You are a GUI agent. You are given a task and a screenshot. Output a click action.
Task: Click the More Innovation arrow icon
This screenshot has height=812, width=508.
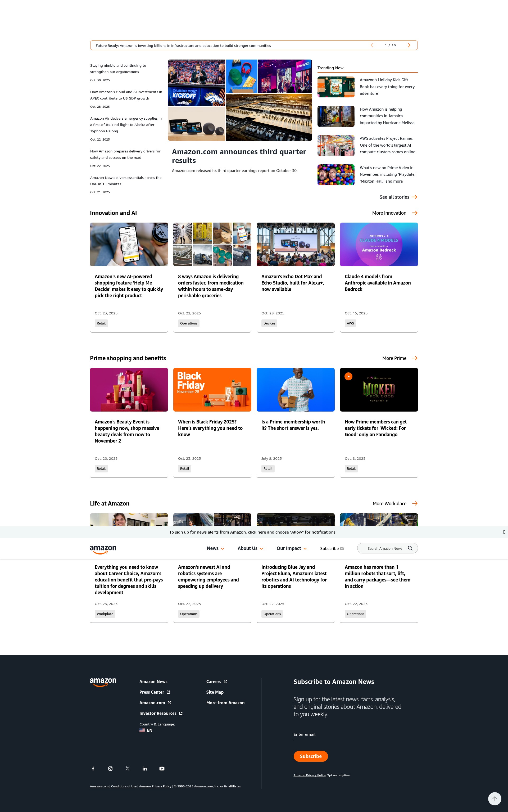[415, 213]
